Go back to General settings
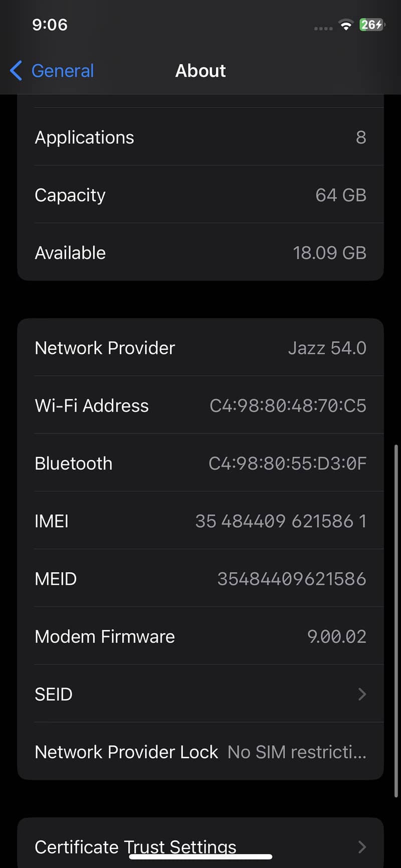401x868 pixels. 62,71
